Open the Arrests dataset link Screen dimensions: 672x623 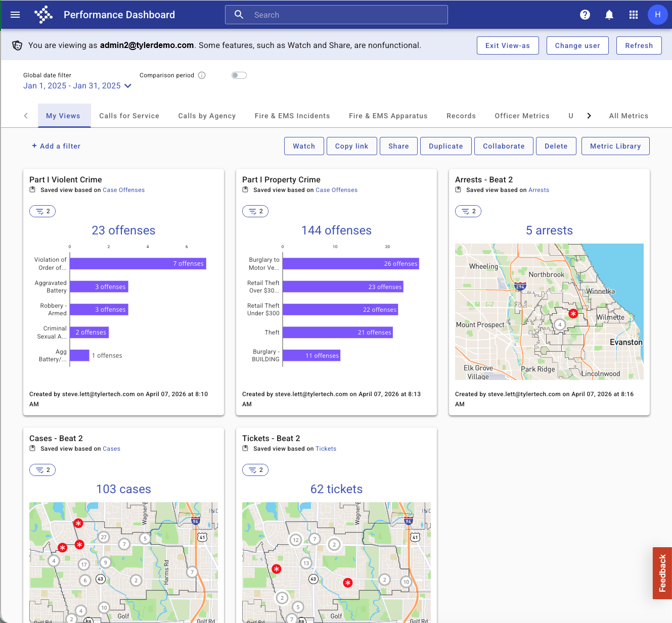[x=539, y=190]
